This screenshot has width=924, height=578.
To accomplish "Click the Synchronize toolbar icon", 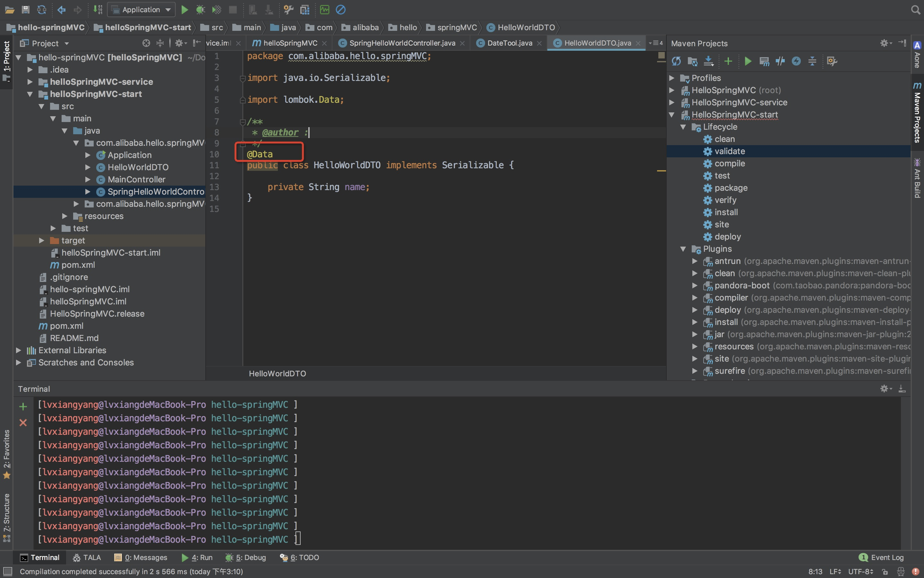I will [42, 10].
